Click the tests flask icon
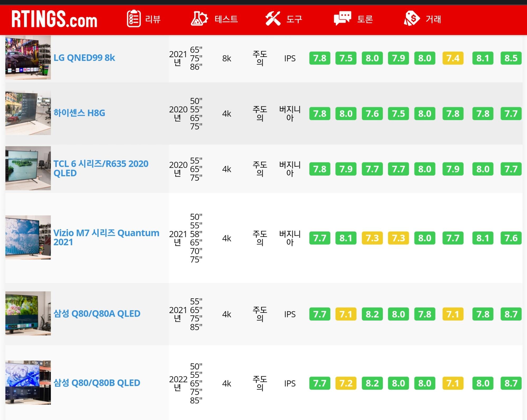 click(199, 19)
